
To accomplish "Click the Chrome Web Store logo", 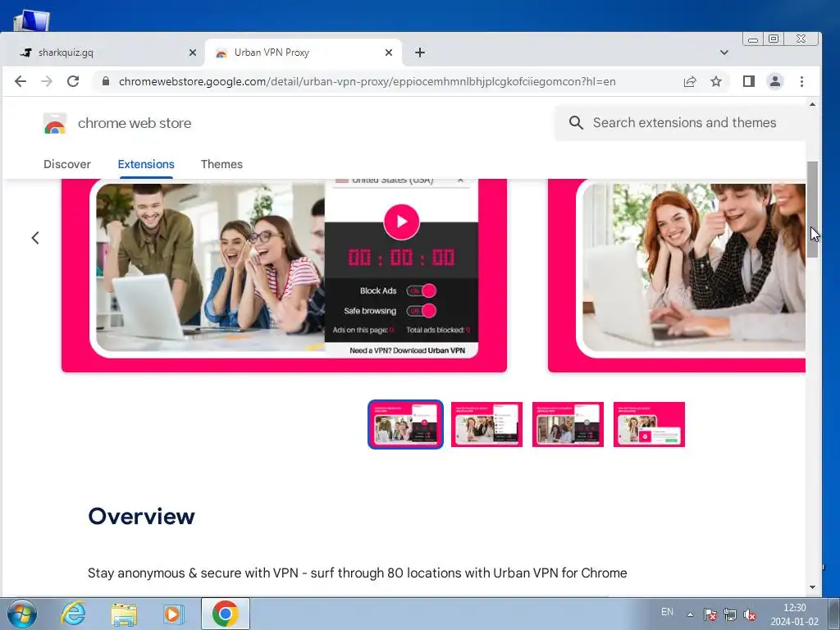I will [x=55, y=123].
